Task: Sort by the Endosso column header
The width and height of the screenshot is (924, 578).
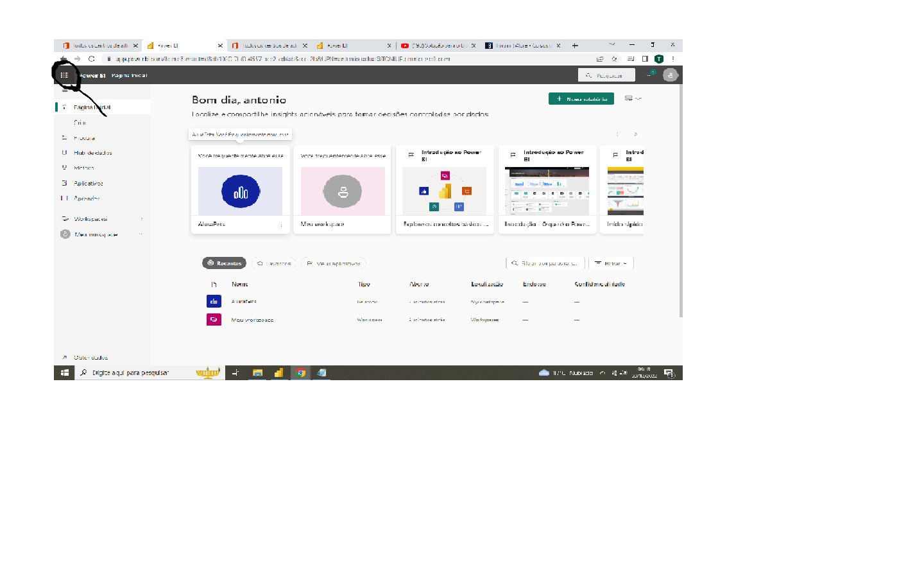Action: click(x=535, y=284)
